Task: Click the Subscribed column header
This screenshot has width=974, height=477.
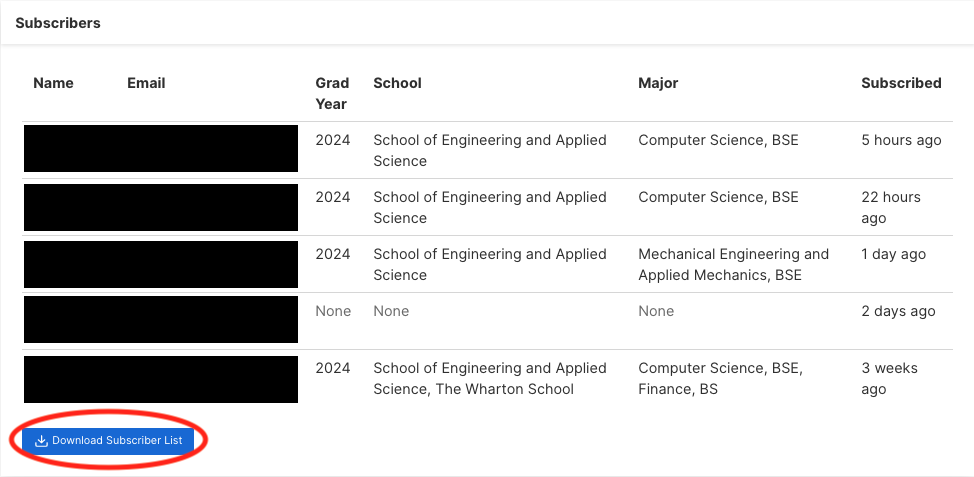Action: (x=901, y=83)
